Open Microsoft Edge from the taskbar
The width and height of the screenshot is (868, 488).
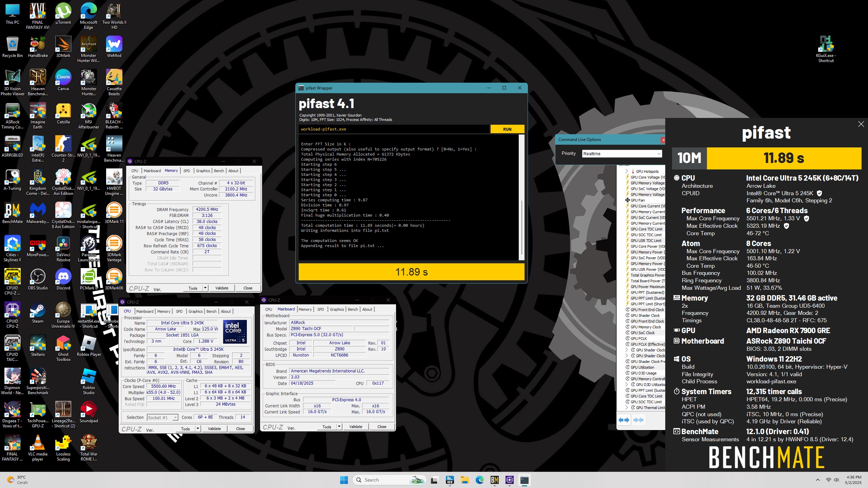479,480
